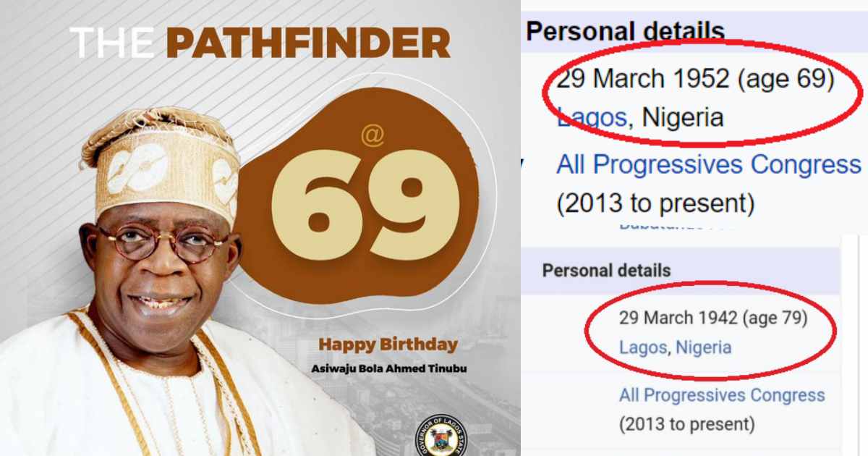Click the 29 March 1942 (age 79) date
The height and width of the screenshot is (456, 868).
(713, 318)
